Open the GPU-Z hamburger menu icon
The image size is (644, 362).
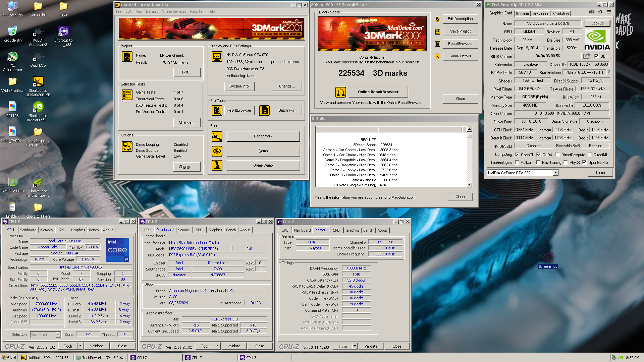click(x=609, y=12)
